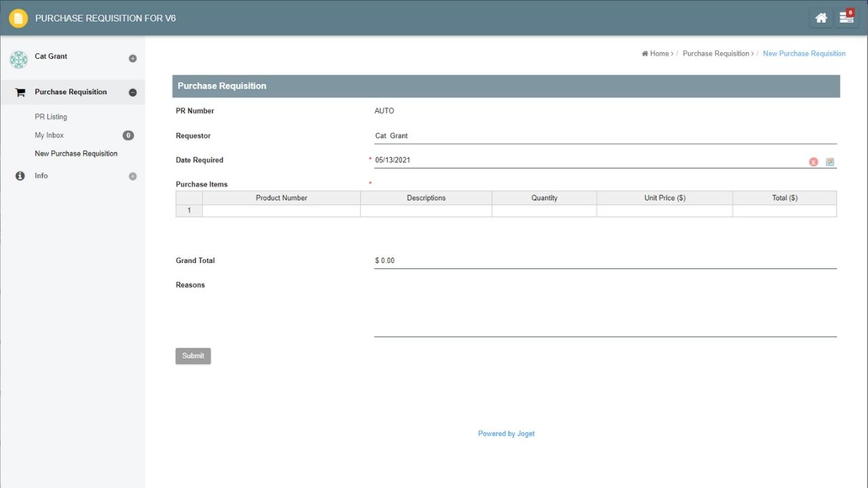Open My Inbox in sidebar
The height and width of the screenshot is (488, 868).
[50, 135]
